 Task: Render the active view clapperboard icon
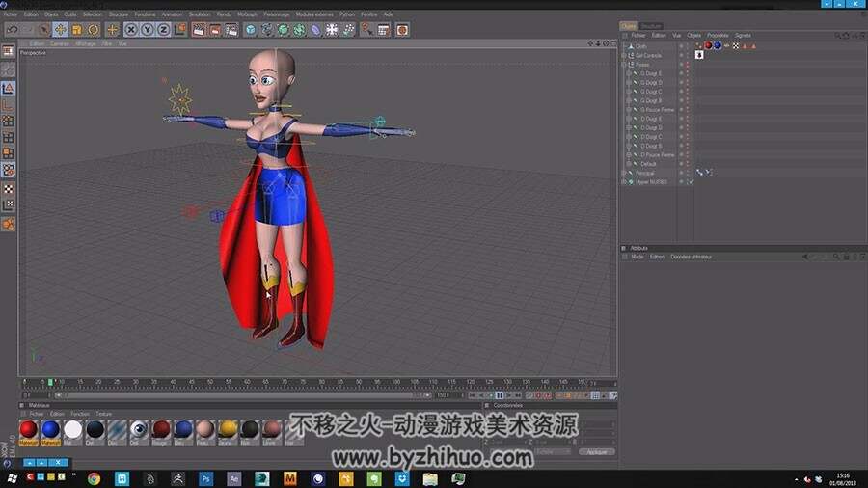tap(198, 29)
